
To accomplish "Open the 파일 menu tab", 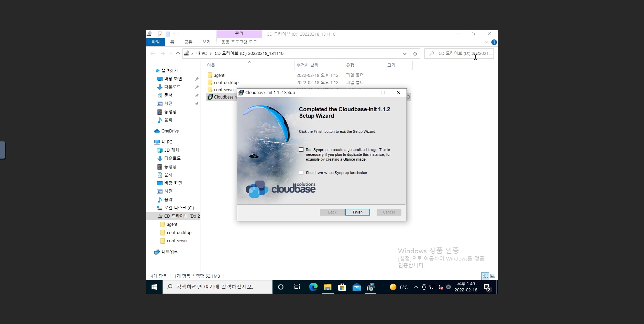I will click(156, 42).
